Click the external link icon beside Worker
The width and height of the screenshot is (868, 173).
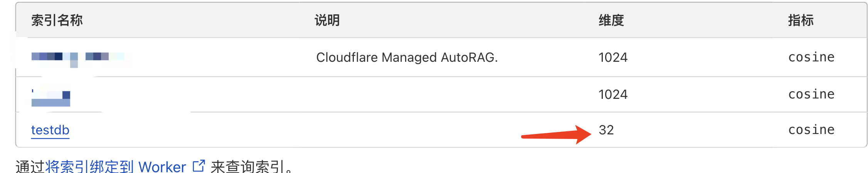point(198,166)
